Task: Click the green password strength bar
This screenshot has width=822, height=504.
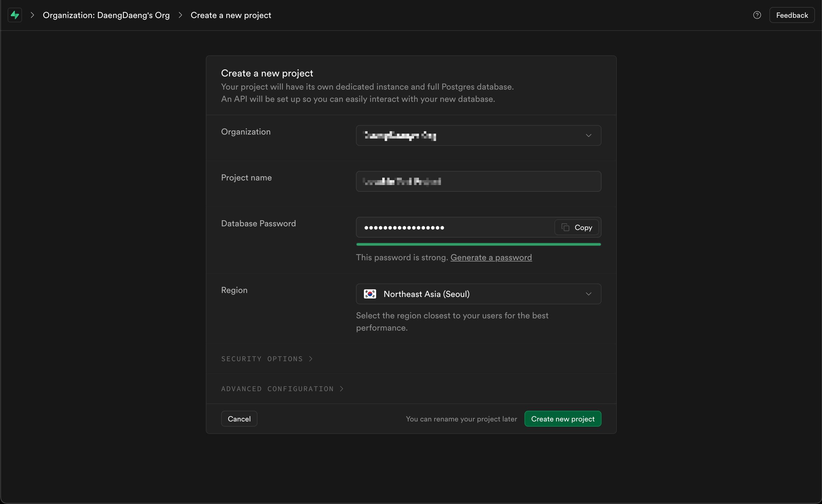Action: pos(478,244)
